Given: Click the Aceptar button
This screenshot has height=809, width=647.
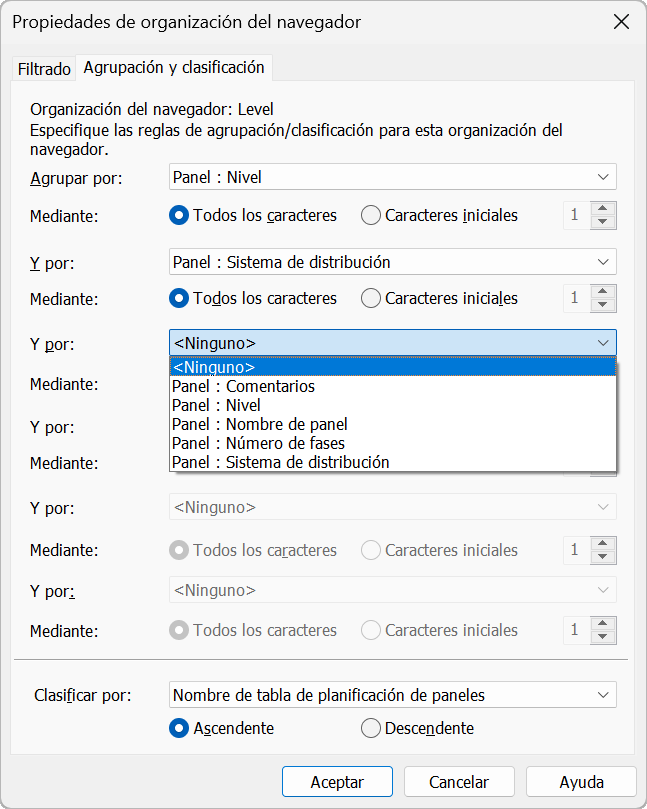Looking at the screenshot, I should click(337, 782).
